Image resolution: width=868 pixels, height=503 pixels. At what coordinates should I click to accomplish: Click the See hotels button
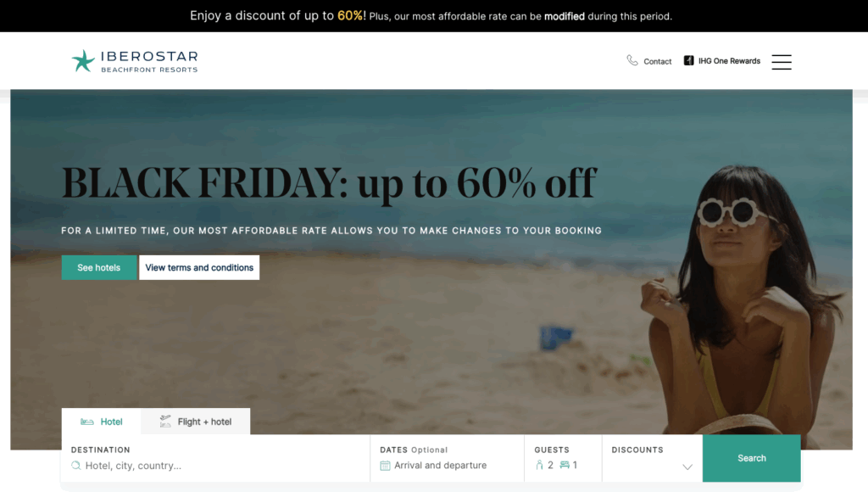pyautogui.click(x=98, y=267)
